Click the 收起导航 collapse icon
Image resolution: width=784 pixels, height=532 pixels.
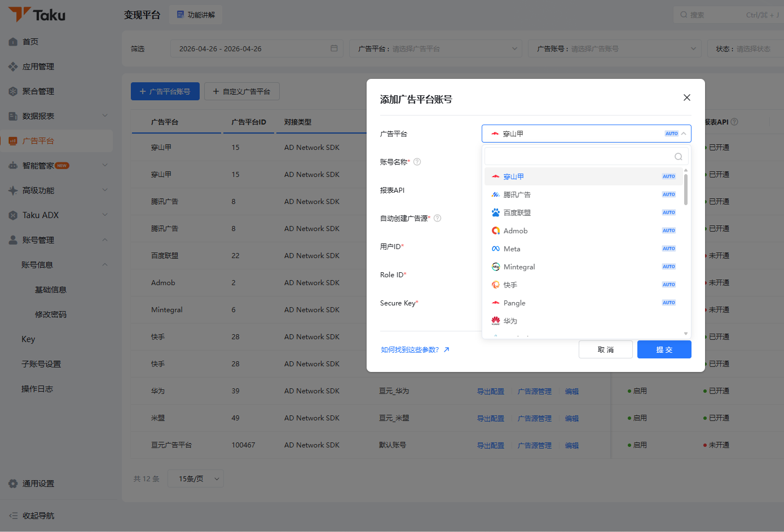point(13,516)
